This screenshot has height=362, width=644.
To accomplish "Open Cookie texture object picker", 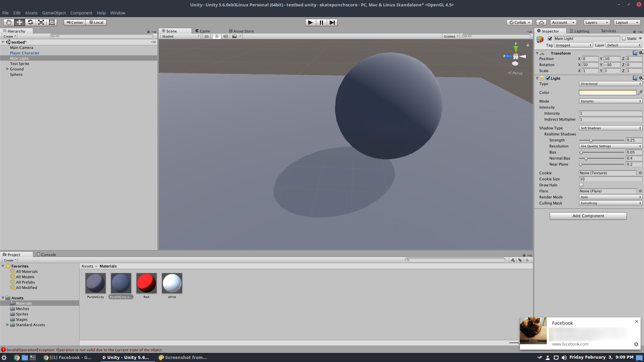I will [640, 173].
